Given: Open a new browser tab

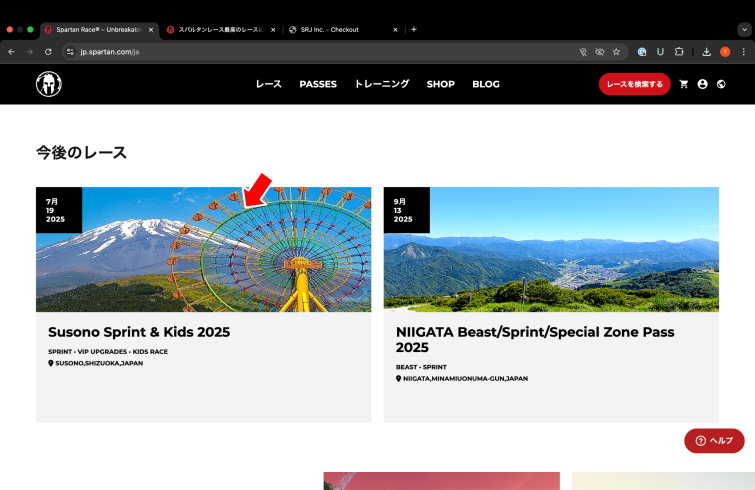Looking at the screenshot, I should pyautogui.click(x=414, y=29).
